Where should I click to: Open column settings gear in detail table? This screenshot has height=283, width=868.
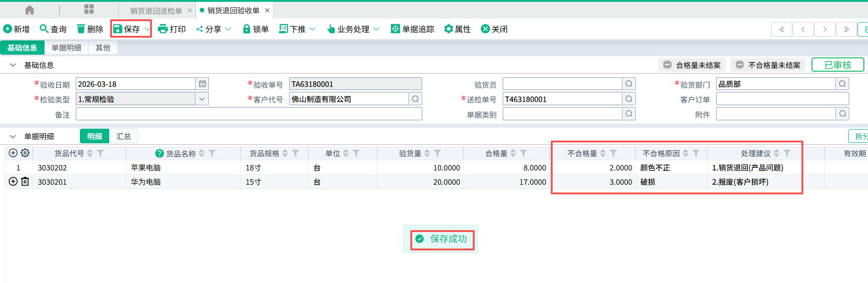pyautogui.click(x=25, y=153)
